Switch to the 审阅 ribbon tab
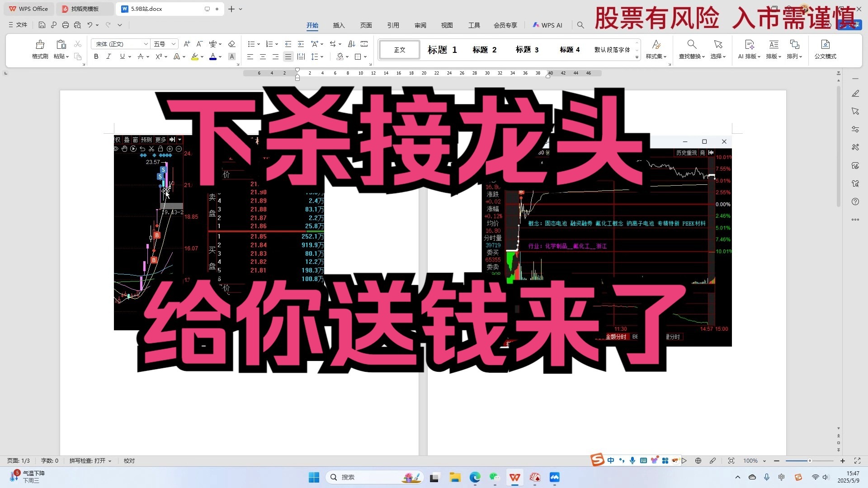868x488 pixels. tap(420, 25)
